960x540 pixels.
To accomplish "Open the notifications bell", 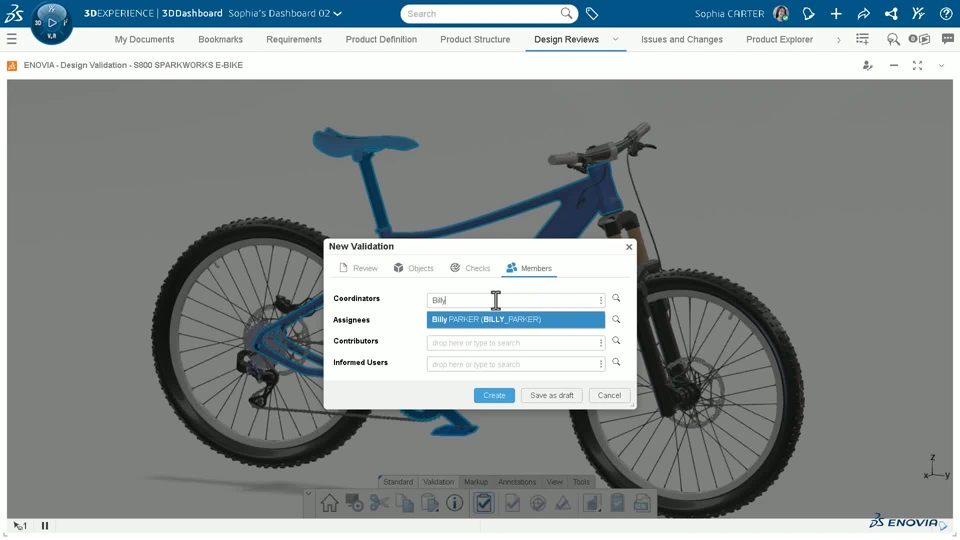I will click(808, 13).
